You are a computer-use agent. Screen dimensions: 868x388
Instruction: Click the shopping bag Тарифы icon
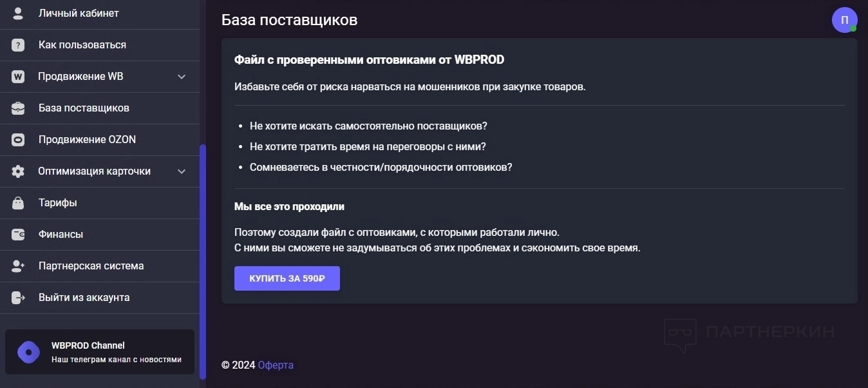pyautogui.click(x=18, y=203)
